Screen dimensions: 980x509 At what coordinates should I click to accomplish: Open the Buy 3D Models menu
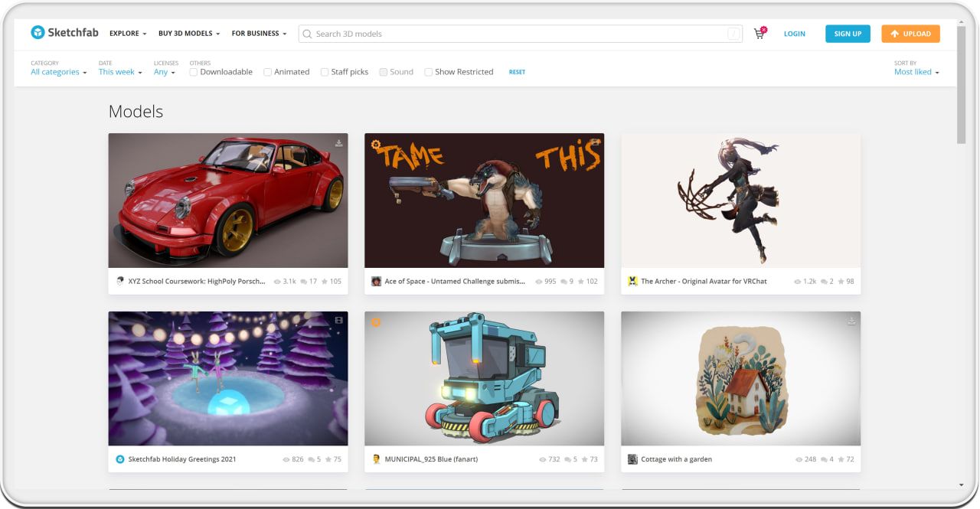click(188, 34)
